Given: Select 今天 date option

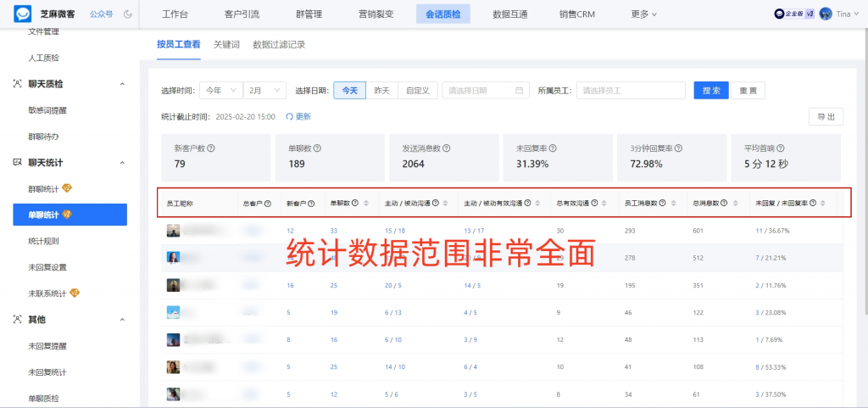Looking at the screenshot, I should coord(349,91).
